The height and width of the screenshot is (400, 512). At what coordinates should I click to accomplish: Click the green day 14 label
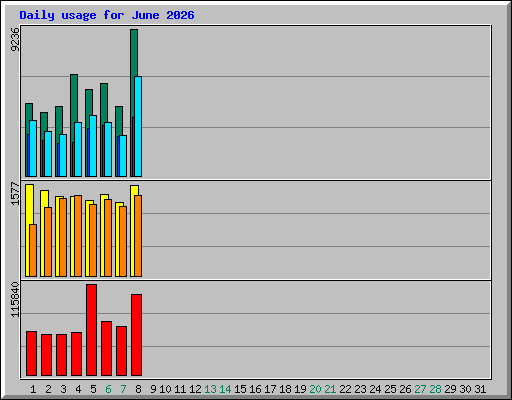click(225, 389)
